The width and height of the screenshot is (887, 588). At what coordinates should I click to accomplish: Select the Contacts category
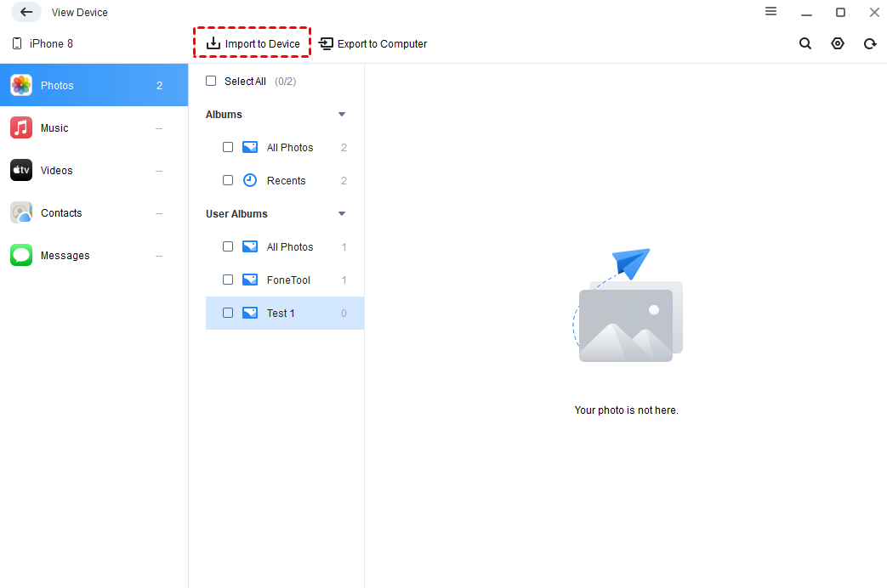(61, 213)
